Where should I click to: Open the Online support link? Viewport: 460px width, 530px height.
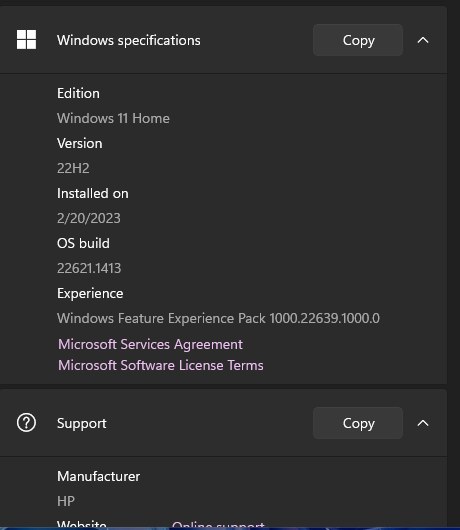pos(218,524)
